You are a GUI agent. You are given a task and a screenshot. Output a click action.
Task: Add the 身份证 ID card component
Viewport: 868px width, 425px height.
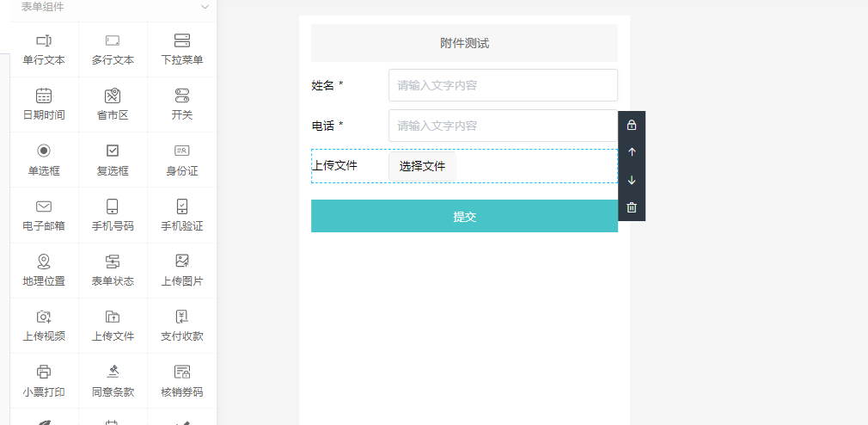point(182,159)
